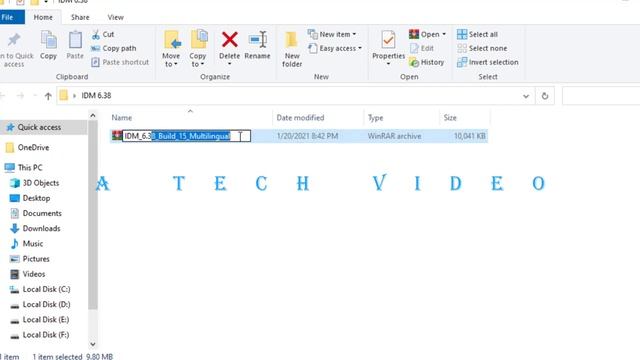Viewport: 640px width, 360px height.
Task: Open the New item dropdown
Action: [332, 34]
